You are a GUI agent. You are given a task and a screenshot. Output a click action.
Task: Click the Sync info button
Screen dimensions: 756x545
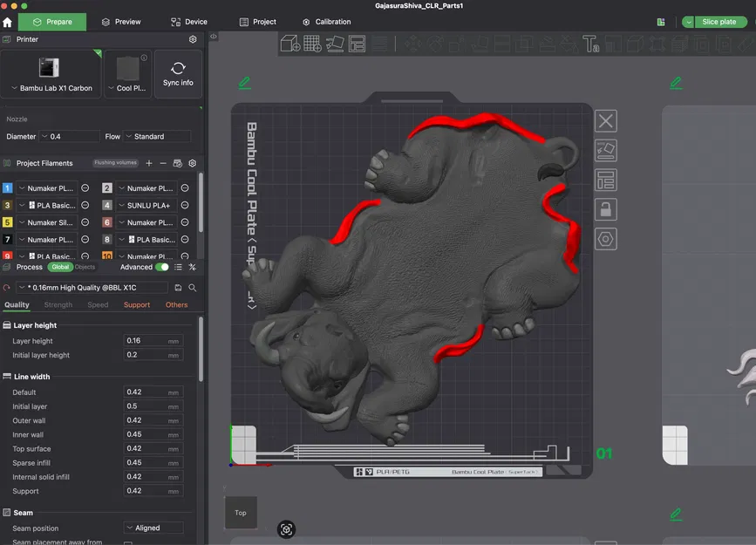click(178, 73)
